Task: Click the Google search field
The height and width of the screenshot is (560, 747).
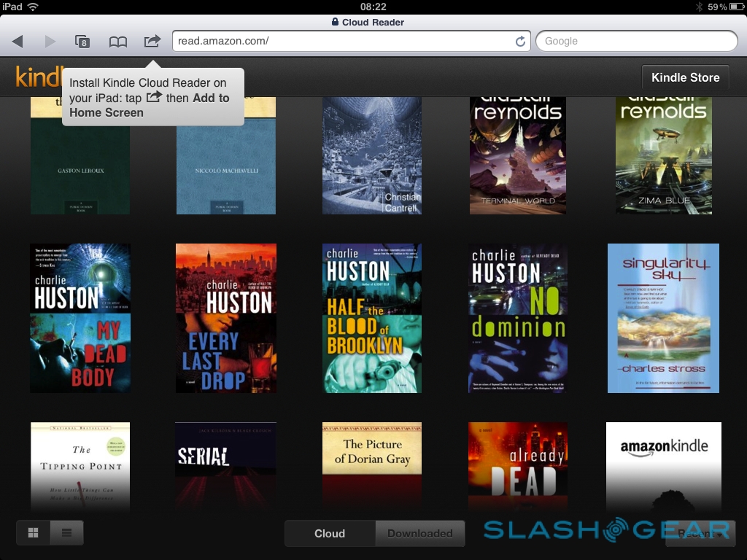Action: tap(637, 41)
